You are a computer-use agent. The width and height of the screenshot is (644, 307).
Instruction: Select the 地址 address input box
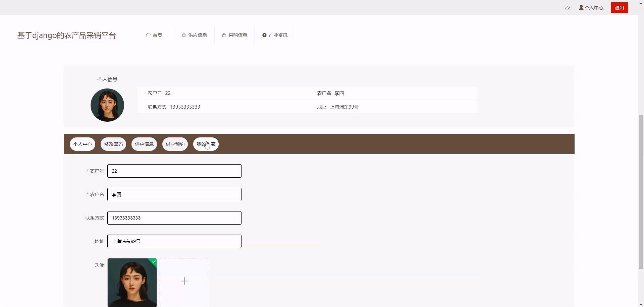pyautogui.click(x=174, y=241)
